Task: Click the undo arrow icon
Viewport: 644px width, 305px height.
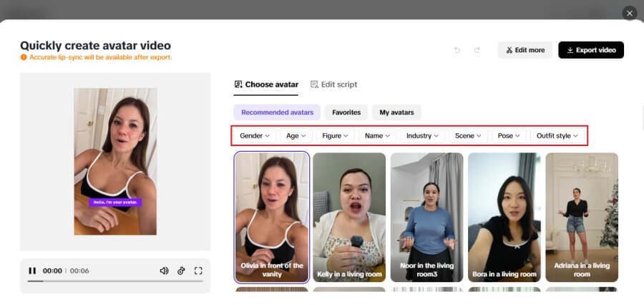Action: click(x=457, y=50)
